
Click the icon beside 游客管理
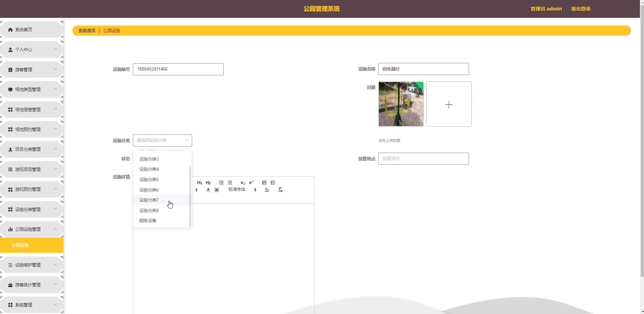coord(10,70)
